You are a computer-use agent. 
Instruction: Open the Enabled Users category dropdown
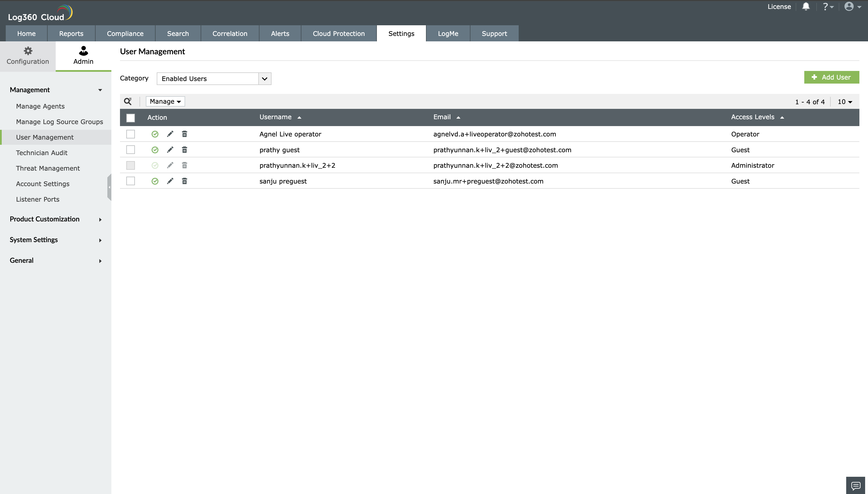click(x=214, y=79)
